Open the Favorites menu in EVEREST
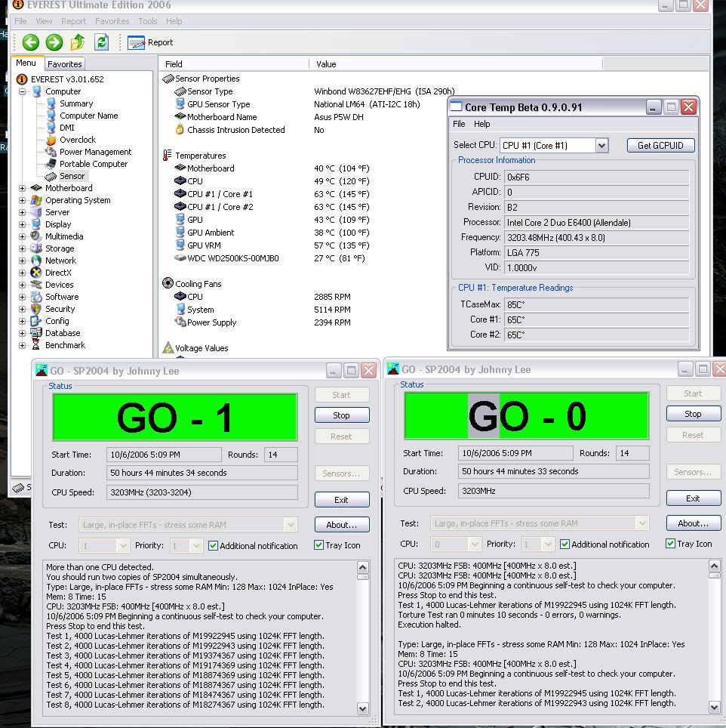The image size is (726, 728). pos(112,21)
